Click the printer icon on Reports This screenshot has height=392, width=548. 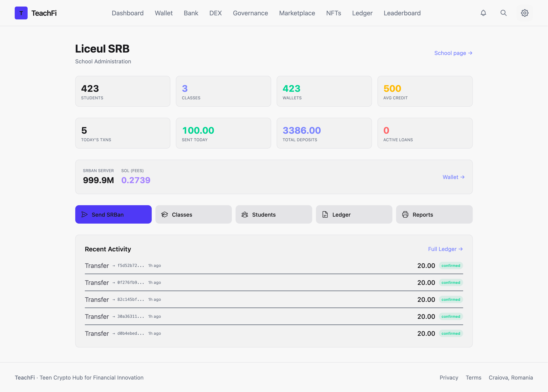click(405, 214)
